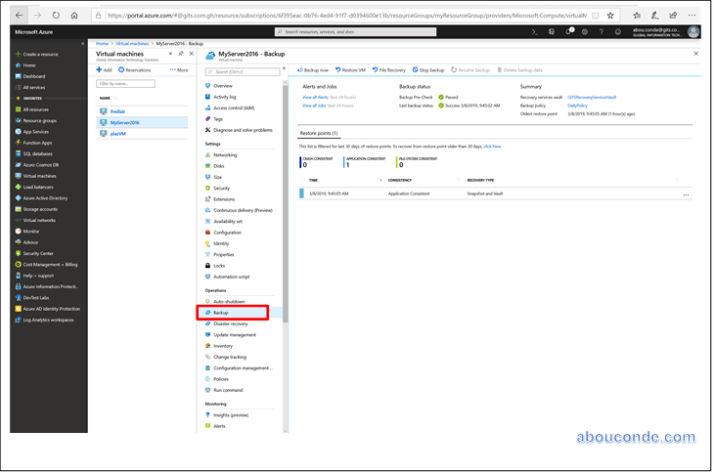Image resolution: width=714 pixels, height=472 pixels.
Task: Open Disks under Settings
Action: click(x=218, y=166)
